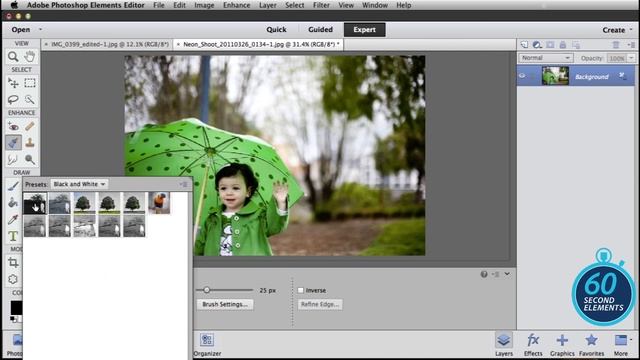This screenshot has height=360, width=640.
Task: Open the Layer menu
Action: click(268, 5)
